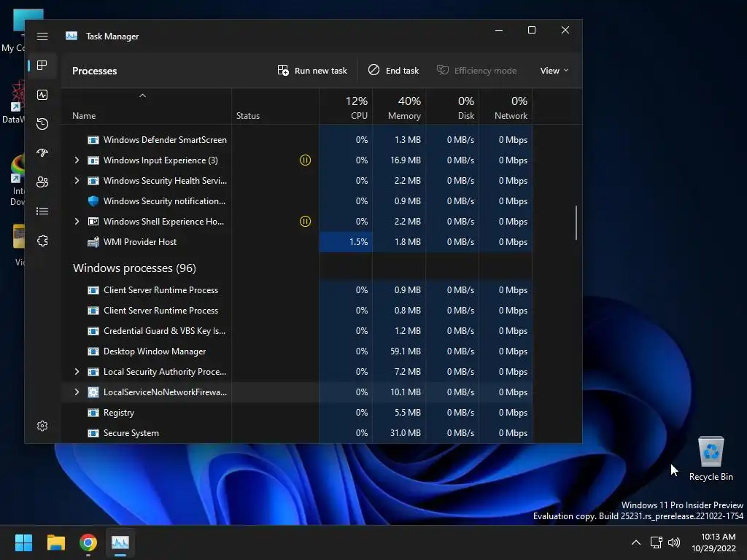Viewport: 747px width, 560px height.
Task: Click the 7.2 MB memory value
Action: coord(407,371)
